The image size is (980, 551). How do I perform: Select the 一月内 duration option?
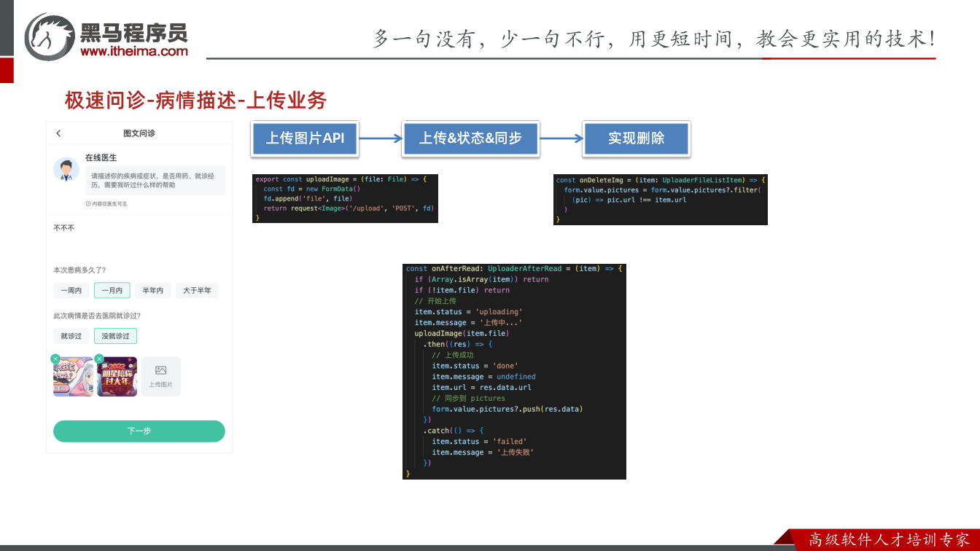click(x=112, y=290)
